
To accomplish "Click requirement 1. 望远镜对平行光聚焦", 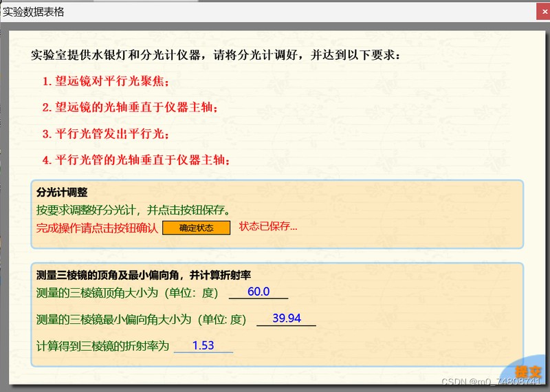I will tap(106, 81).
